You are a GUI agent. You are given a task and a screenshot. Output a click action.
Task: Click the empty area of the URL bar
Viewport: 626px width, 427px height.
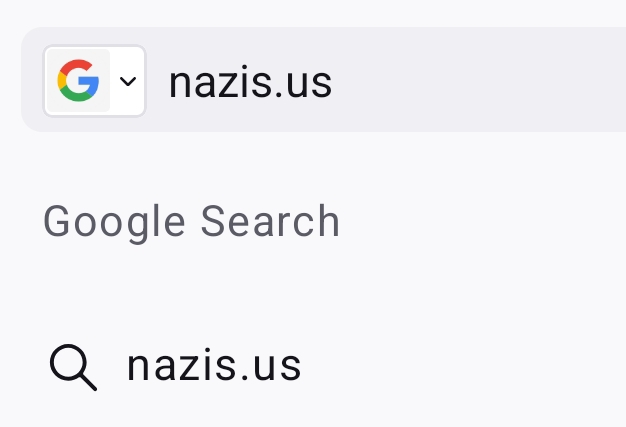click(480, 82)
